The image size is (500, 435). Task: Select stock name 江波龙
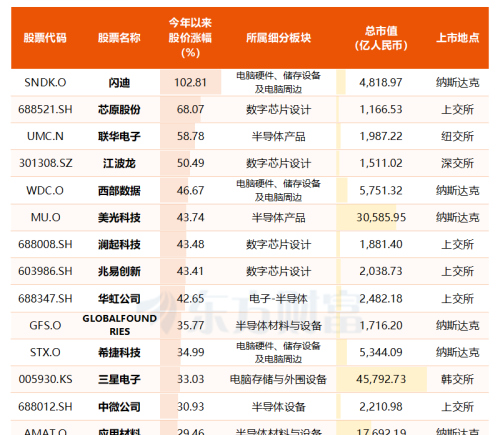coord(119,163)
